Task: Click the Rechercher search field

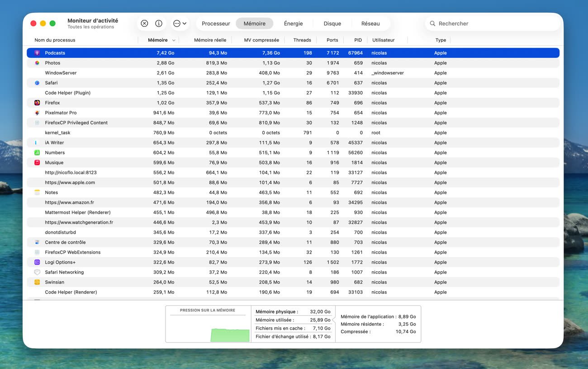Action: coord(493,24)
